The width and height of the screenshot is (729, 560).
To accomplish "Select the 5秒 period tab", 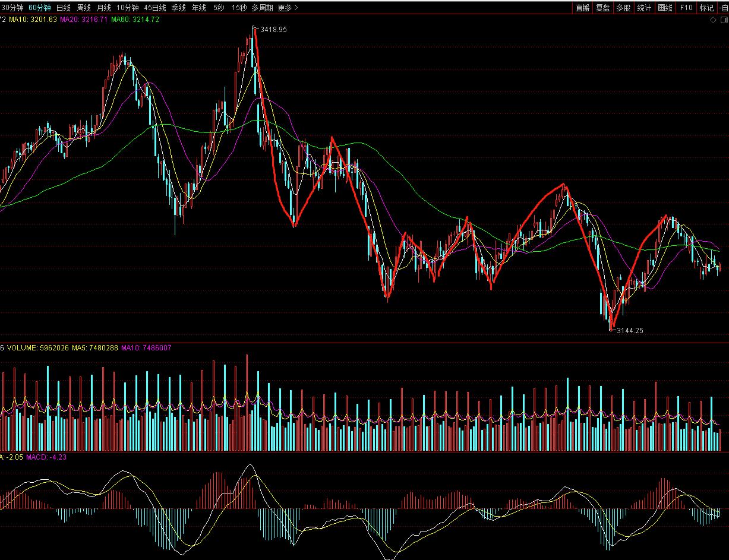I will click(x=219, y=8).
